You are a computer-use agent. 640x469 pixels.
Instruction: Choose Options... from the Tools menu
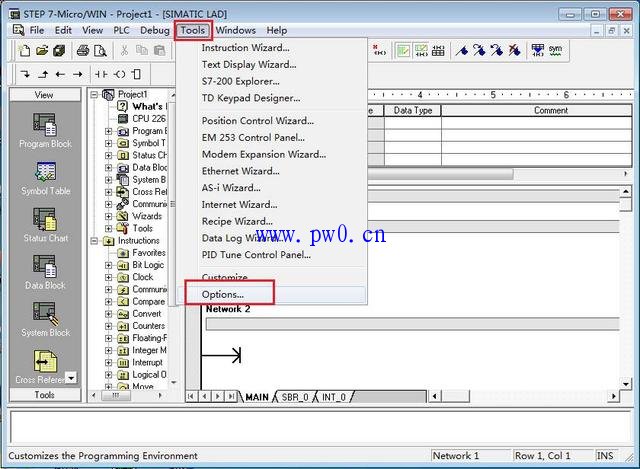coord(223,294)
